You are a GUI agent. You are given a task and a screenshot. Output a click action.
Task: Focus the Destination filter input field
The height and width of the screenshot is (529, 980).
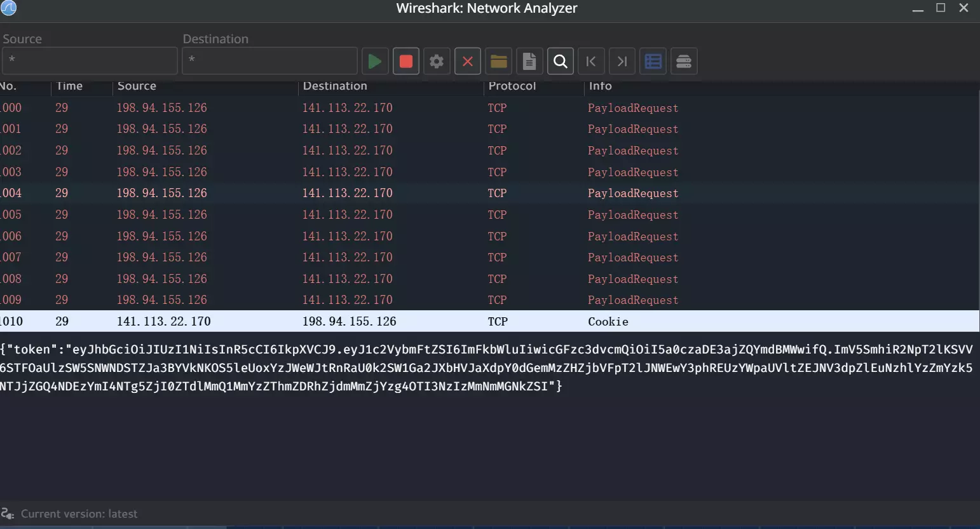[x=269, y=61]
